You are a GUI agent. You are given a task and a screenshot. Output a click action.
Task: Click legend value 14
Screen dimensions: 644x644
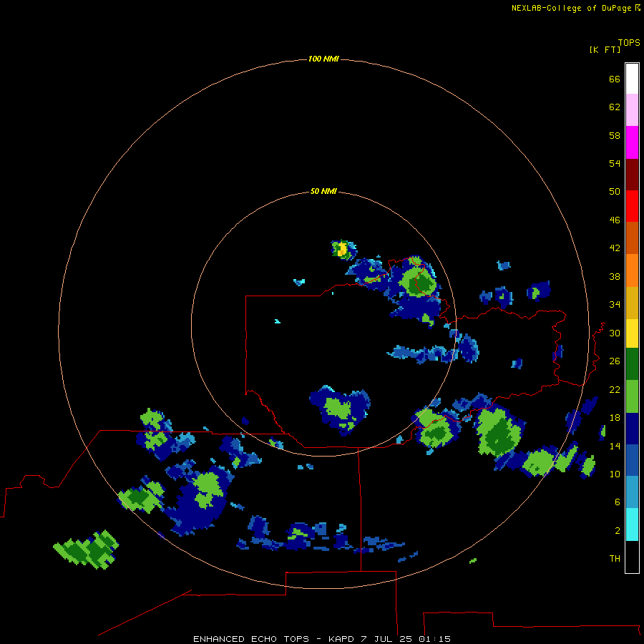(615, 446)
